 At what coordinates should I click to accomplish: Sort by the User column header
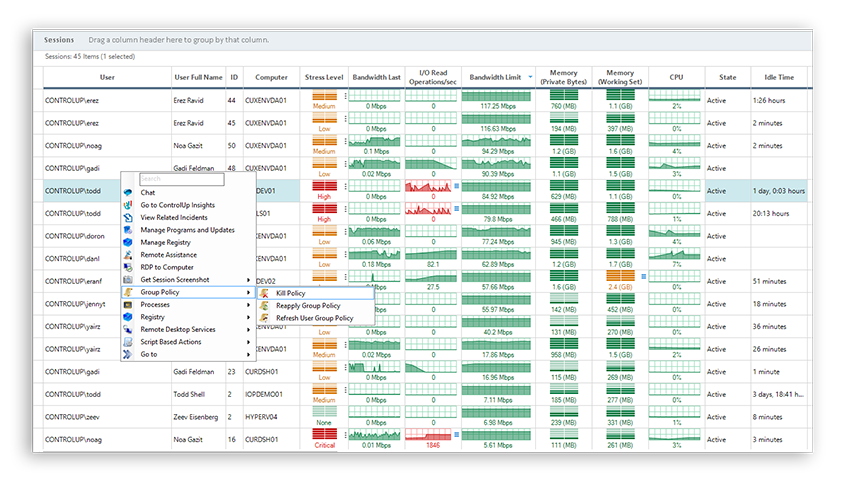coord(107,77)
